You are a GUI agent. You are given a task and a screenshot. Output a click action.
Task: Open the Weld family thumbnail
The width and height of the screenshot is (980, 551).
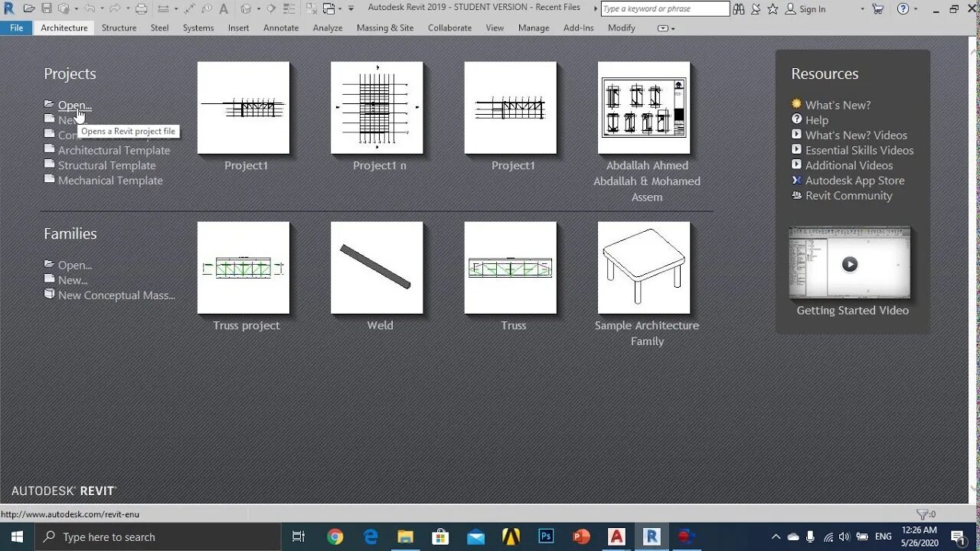coord(377,268)
